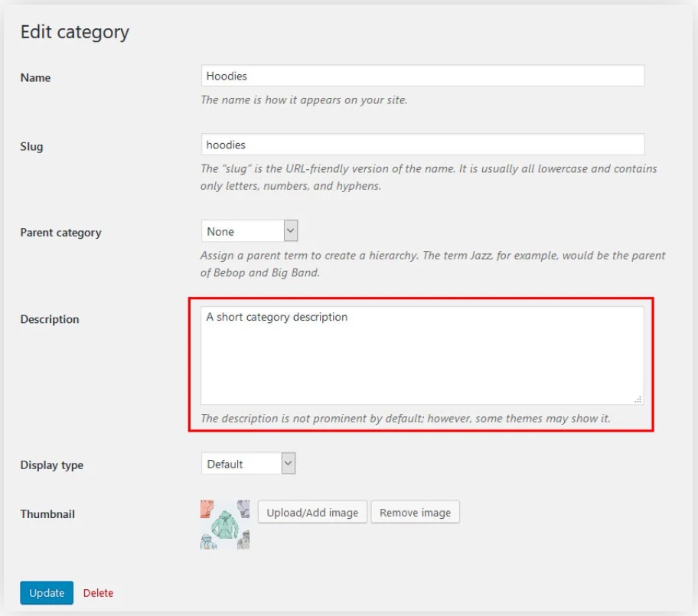Click the Edit category heading
This screenshot has width=698, height=616.
tap(75, 32)
